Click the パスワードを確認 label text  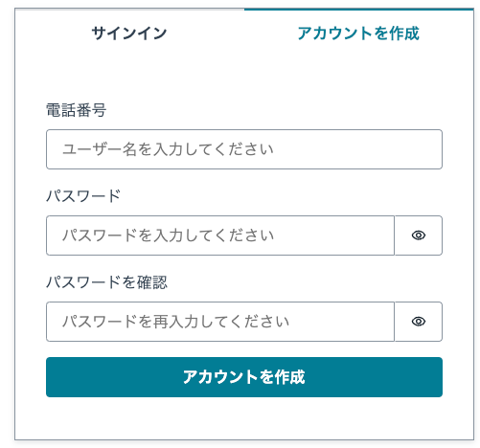(106, 282)
